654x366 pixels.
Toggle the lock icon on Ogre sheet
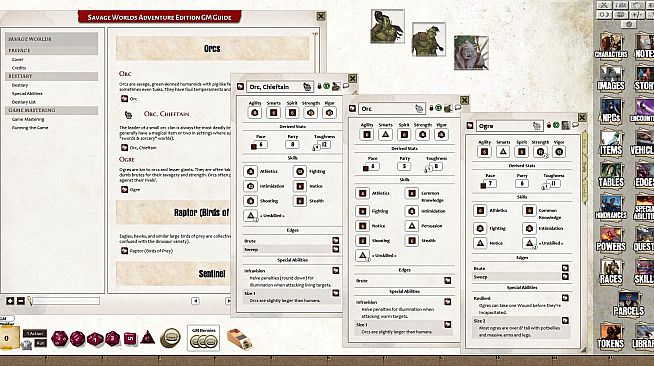tap(549, 125)
